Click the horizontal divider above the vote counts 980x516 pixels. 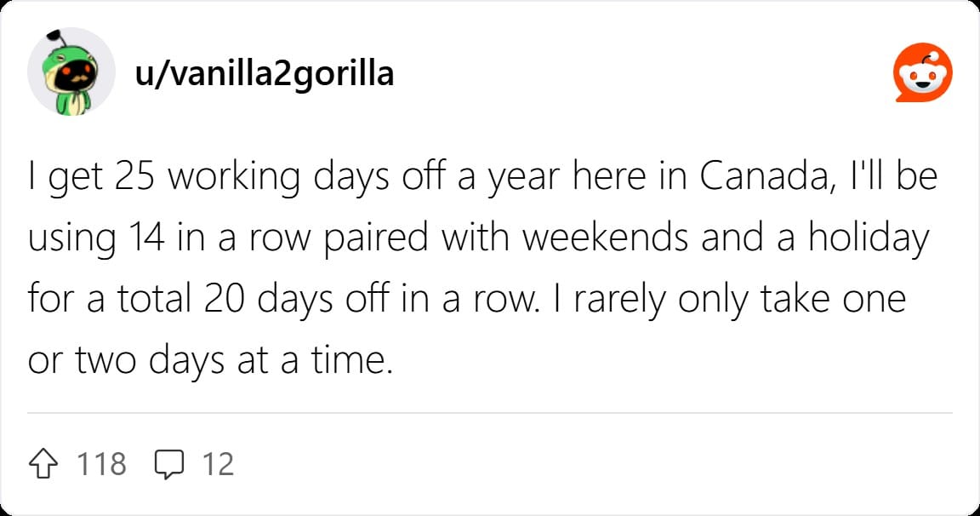coord(490,413)
